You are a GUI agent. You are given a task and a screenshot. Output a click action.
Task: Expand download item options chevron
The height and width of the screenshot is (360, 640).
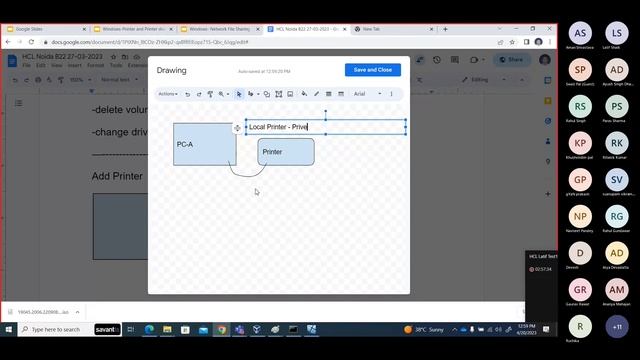[77, 312]
